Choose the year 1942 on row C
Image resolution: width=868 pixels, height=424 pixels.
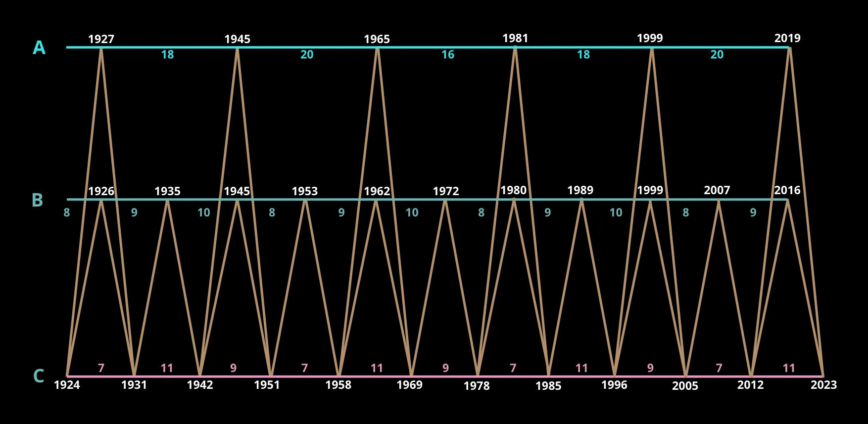point(200,385)
